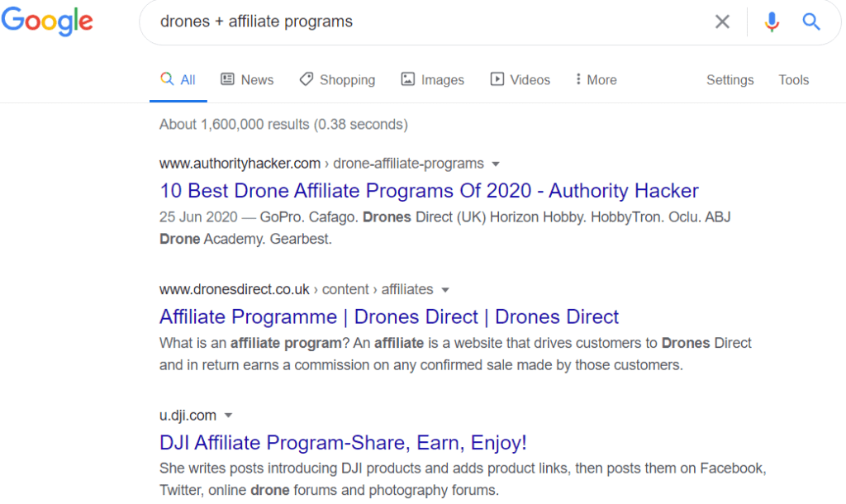
Task: Open 10 Best Drone Affiliate Programs result
Action: [x=429, y=191]
